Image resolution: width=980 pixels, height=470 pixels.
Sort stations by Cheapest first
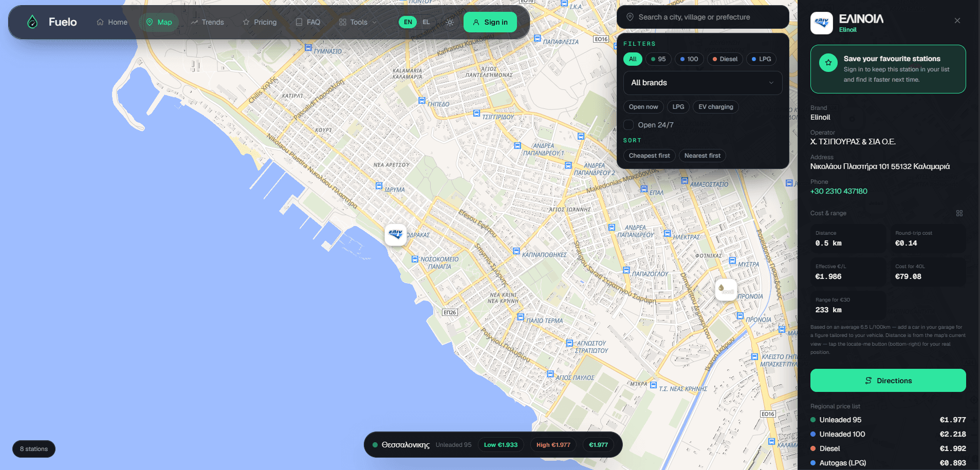(650, 156)
